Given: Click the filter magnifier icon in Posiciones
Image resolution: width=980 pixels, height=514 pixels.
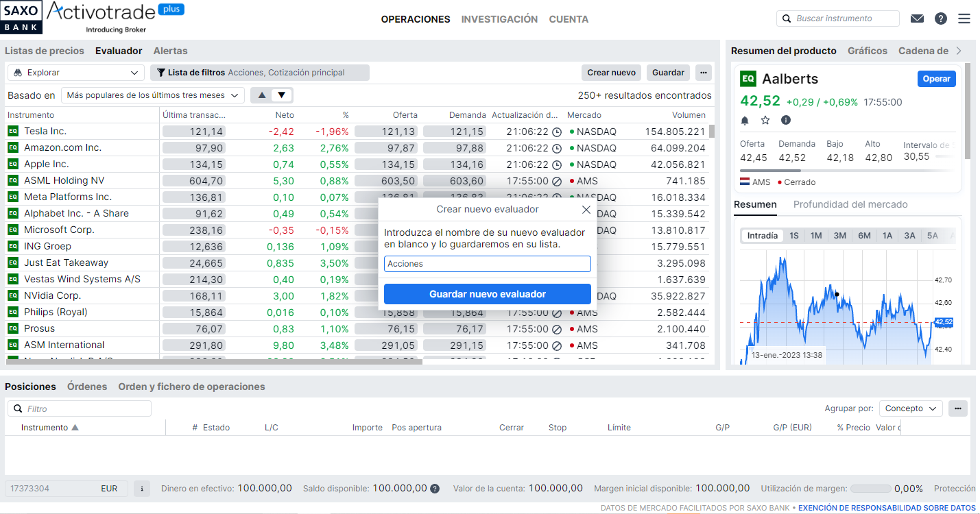Looking at the screenshot, I should pyautogui.click(x=17, y=409).
